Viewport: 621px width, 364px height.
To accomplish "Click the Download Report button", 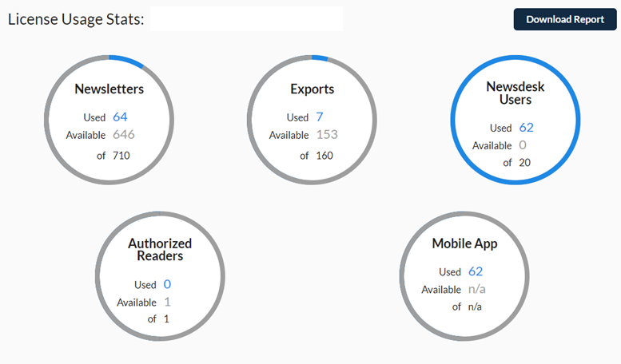I will click(x=565, y=19).
